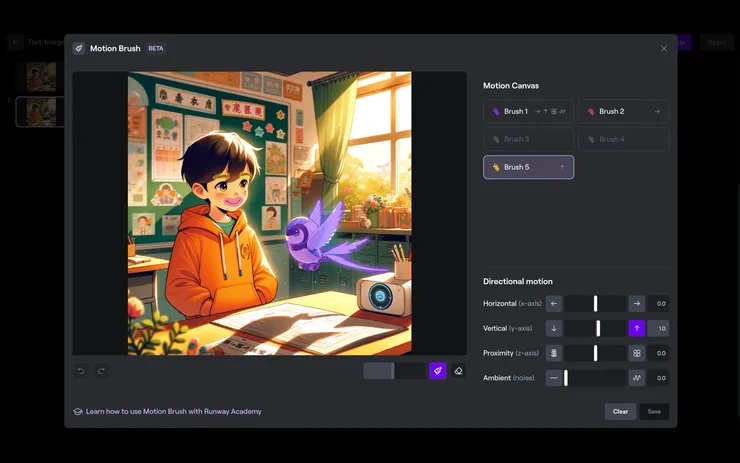Select the Brush 5 motion brush

pos(528,167)
